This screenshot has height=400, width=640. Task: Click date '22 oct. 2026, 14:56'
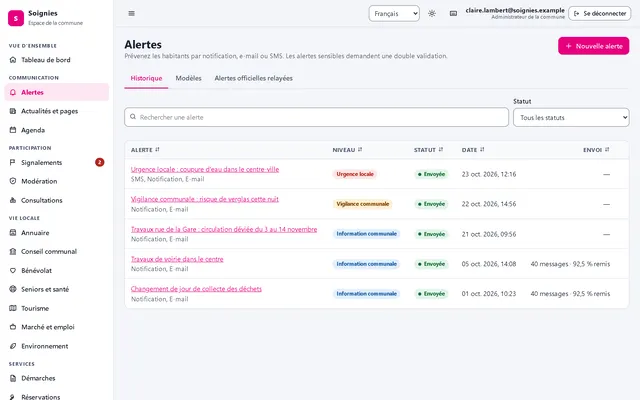click(489, 204)
